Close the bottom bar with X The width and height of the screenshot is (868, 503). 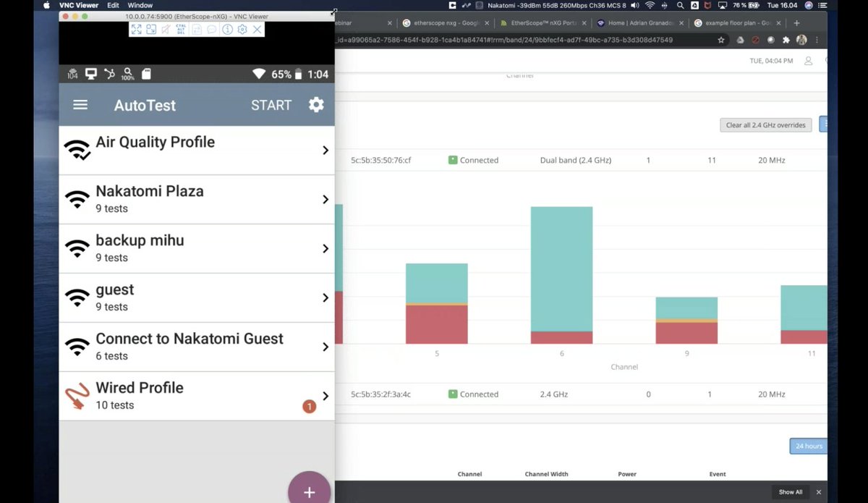(819, 492)
